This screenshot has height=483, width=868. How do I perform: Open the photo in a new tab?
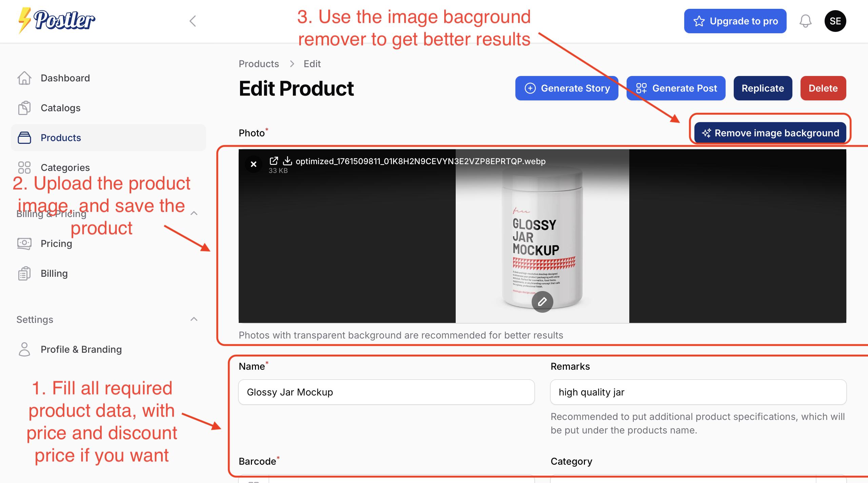[274, 161]
